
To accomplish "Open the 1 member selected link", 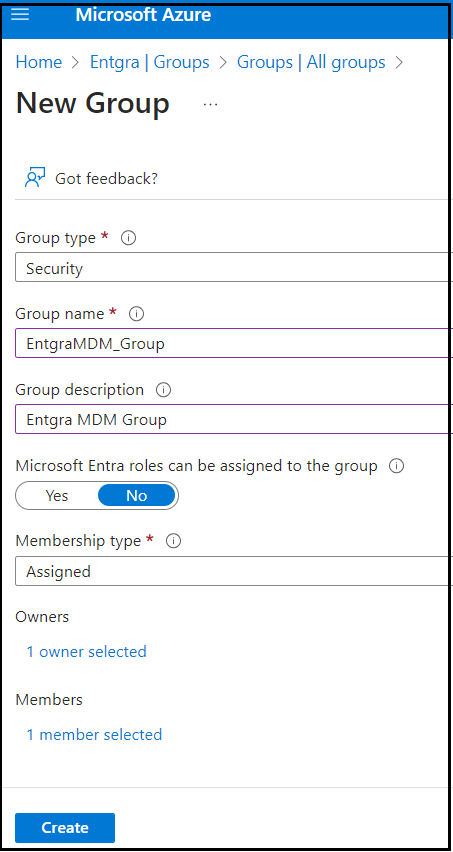I will 95,735.
